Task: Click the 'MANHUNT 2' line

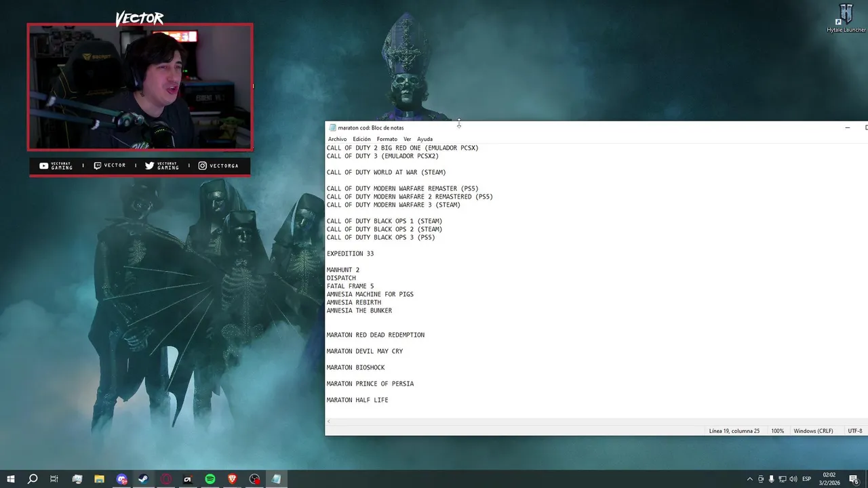Action: (343, 270)
